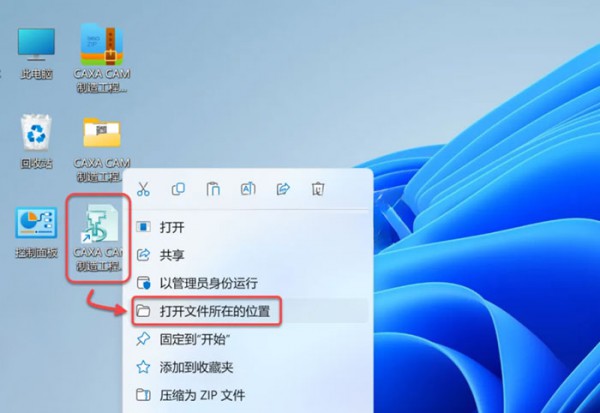Choose 固定到"开始" menu entry
The image size is (600, 413).
pos(251,339)
